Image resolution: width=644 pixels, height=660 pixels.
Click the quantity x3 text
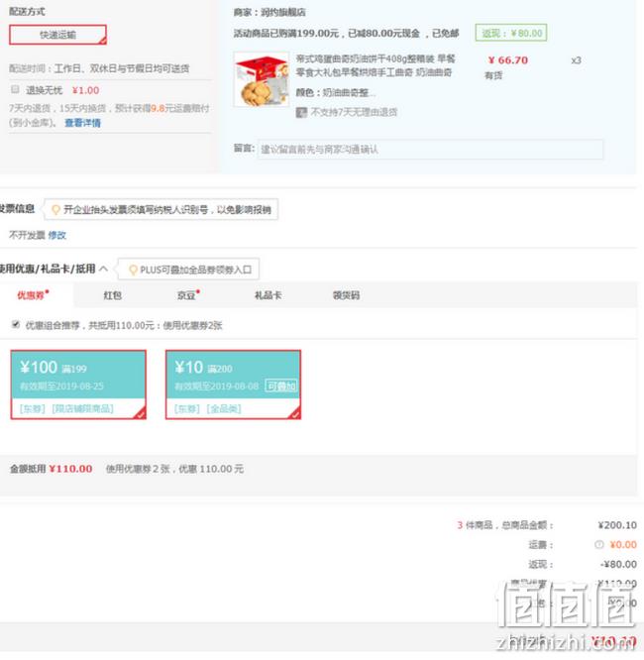(576, 60)
